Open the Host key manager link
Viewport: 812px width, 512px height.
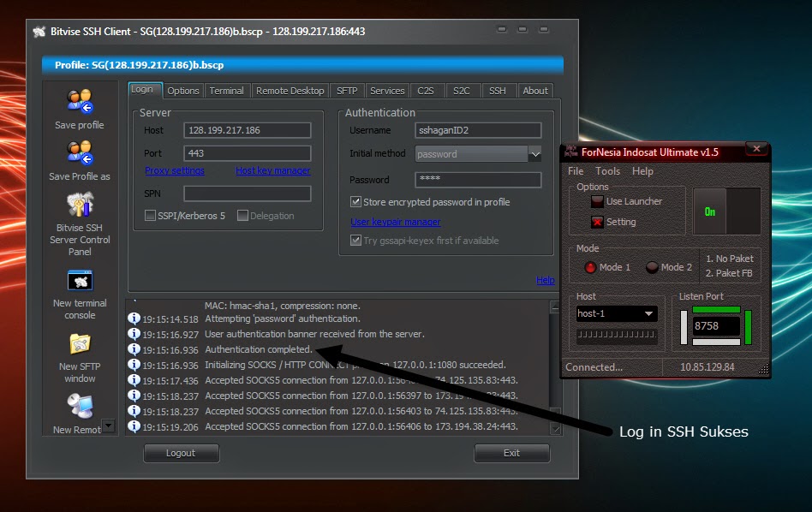pyautogui.click(x=273, y=170)
